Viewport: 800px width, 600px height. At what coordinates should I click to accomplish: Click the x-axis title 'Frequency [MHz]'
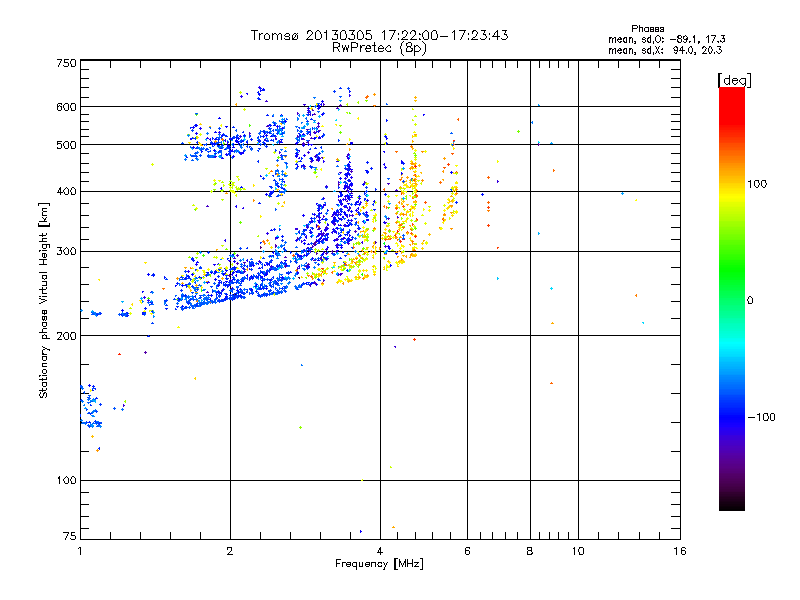click(x=379, y=564)
